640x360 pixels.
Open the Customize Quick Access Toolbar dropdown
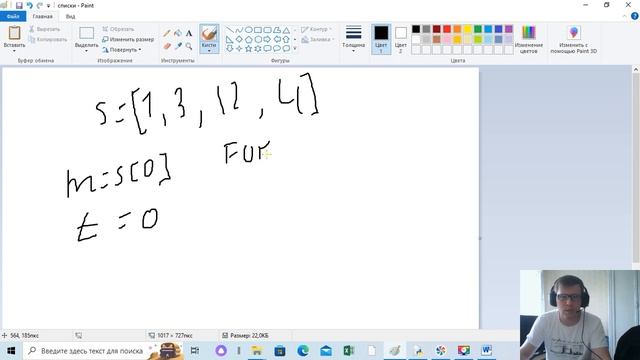tap(48, 6)
